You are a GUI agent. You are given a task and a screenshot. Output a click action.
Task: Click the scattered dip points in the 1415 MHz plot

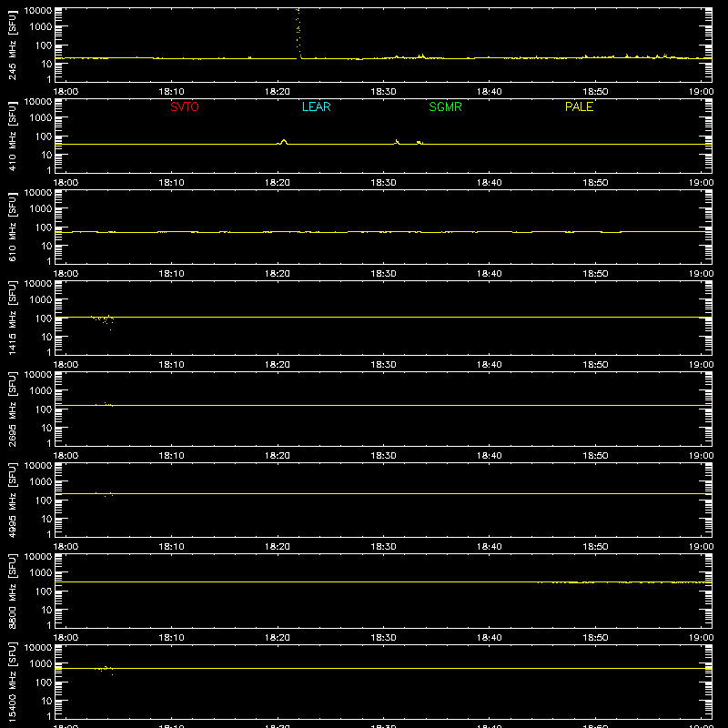click(103, 321)
